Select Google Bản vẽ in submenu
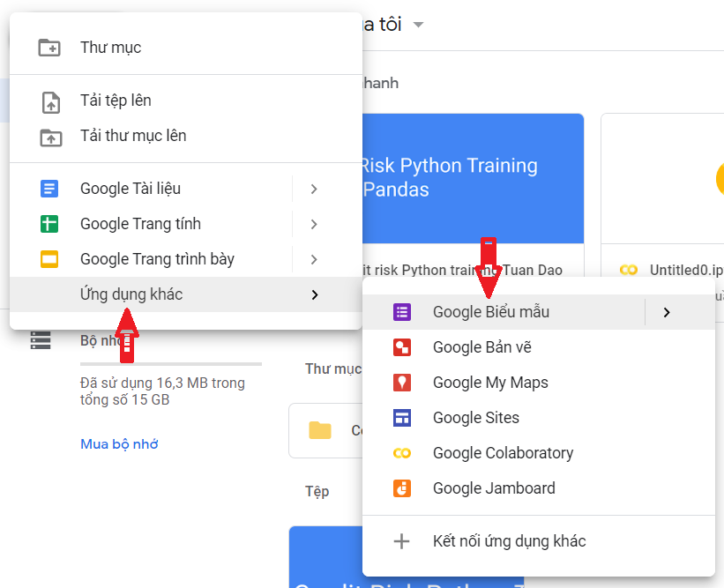The image size is (724, 588). (x=539, y=347)
